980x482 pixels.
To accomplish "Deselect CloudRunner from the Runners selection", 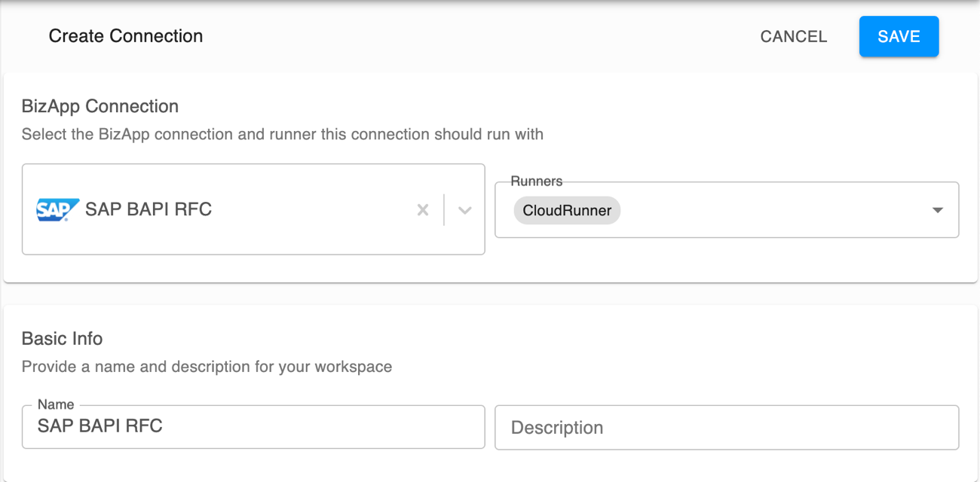I will coord(566,210).
